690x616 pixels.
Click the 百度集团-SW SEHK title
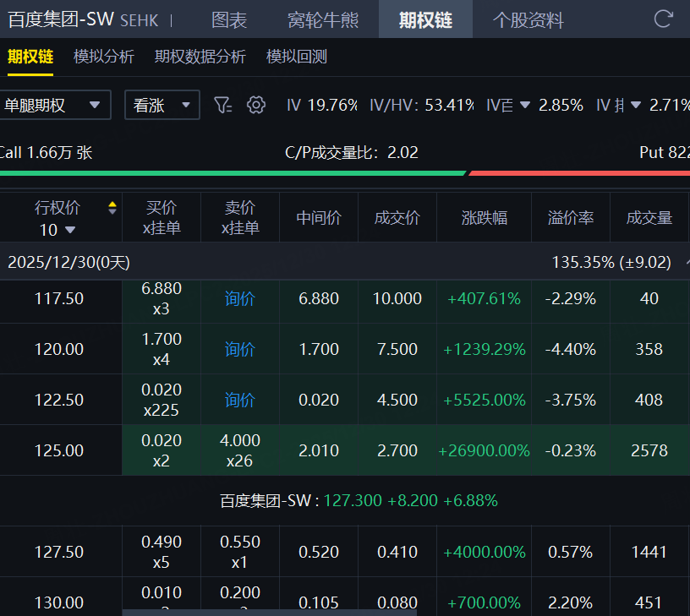tap(83, 19)
